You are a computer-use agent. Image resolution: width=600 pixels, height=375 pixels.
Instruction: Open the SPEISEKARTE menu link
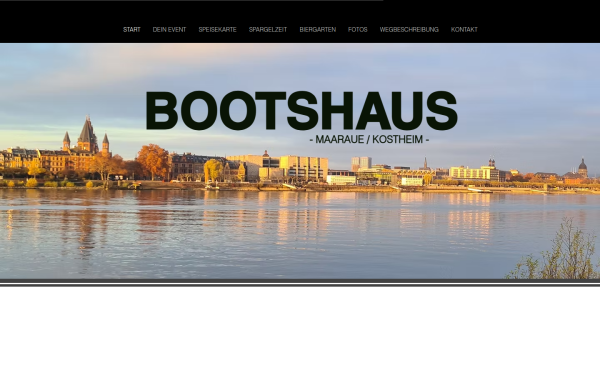click(217, 29)
